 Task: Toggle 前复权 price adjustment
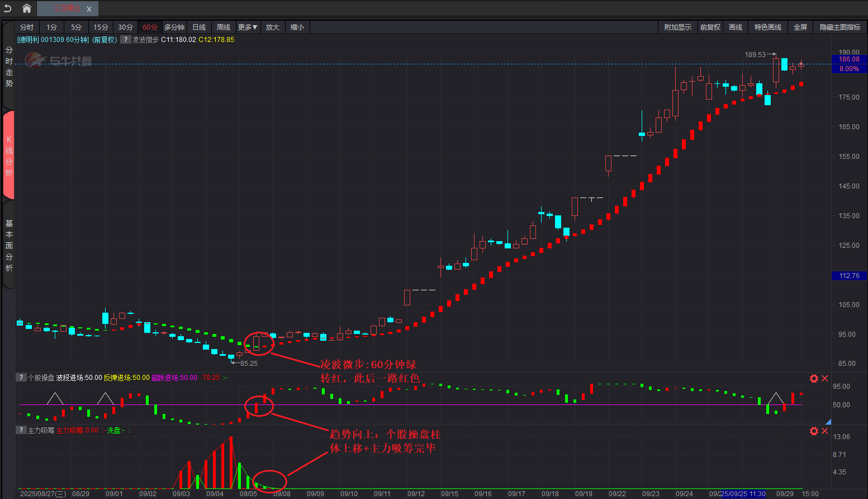click(x=710, y=27)
